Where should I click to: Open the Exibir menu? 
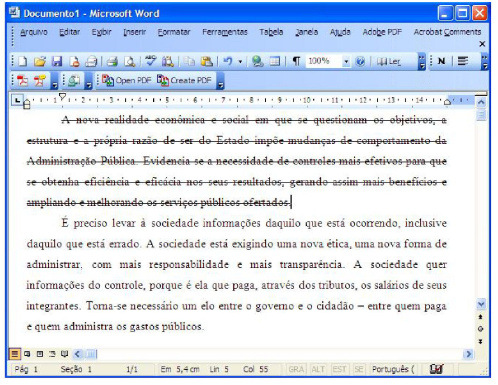(101, 32)
